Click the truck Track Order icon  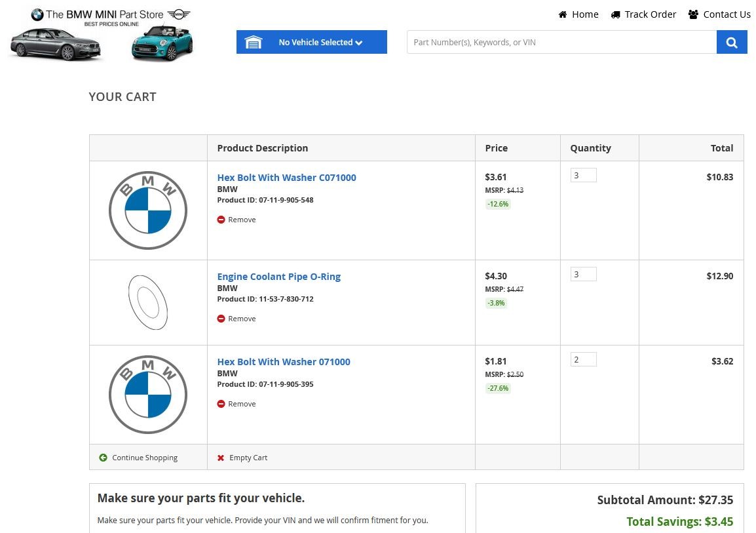615,14
